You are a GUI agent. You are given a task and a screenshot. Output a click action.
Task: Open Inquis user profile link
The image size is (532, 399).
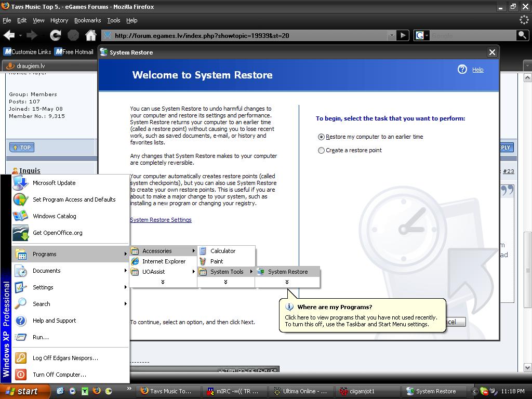pyautogui.click(x=30, y=170)
